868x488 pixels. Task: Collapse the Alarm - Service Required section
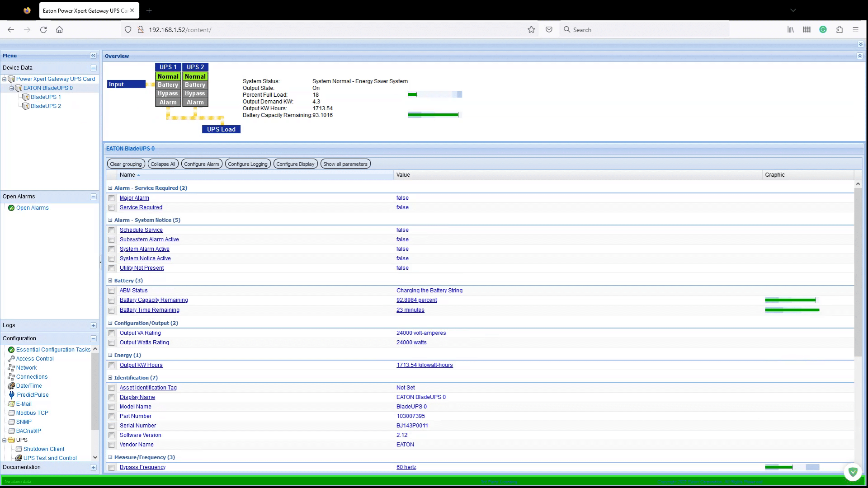pyautogui.click(x=110, y=187)
